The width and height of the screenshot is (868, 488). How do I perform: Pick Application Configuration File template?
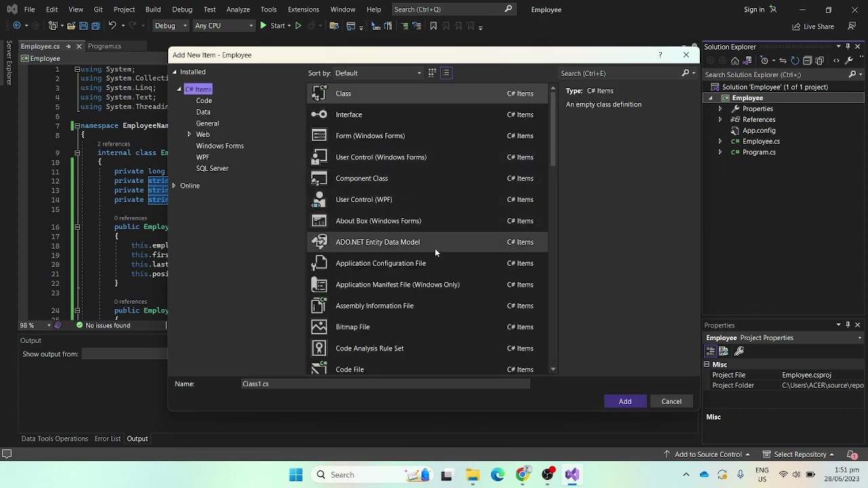coord(427,263)
